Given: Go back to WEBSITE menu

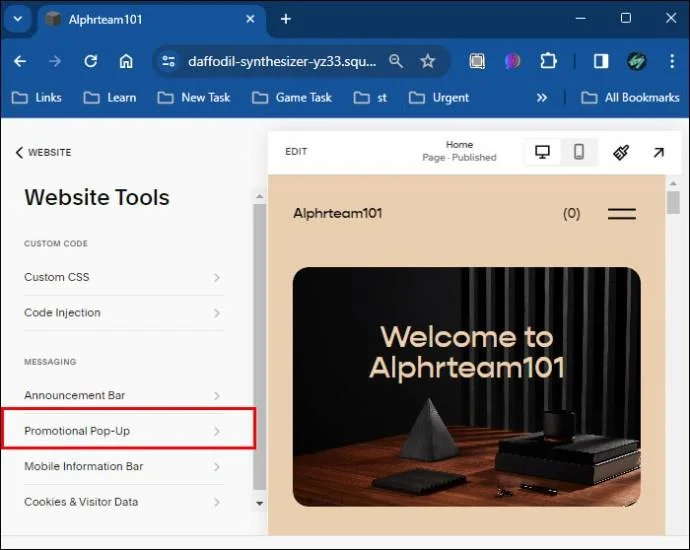Looking at the screenshot, I should tap(43, 152).
